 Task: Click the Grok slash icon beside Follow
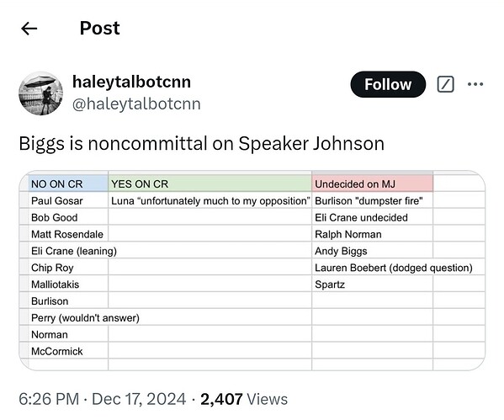pos(446,84)
